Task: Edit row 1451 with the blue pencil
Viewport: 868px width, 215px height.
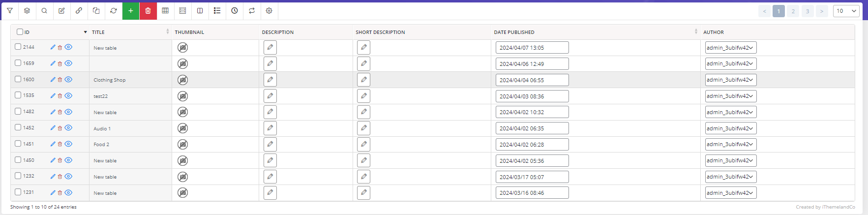Action: (53, 144)
